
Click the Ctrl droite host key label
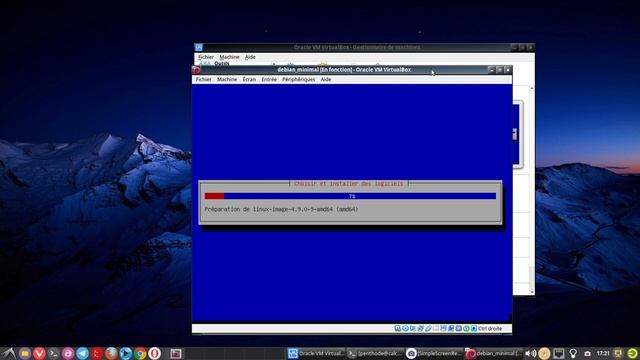point(490,329)
